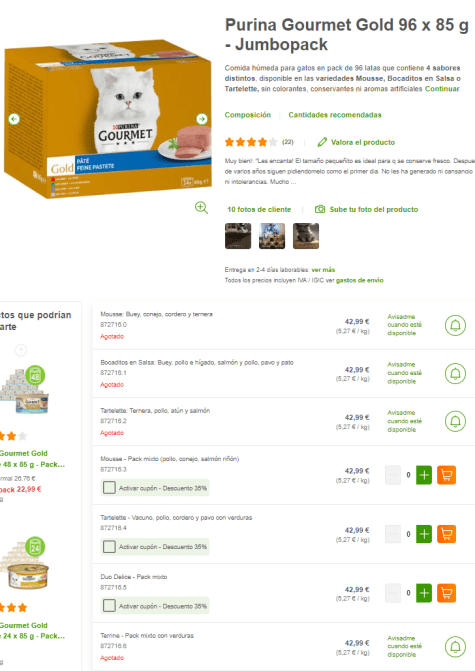This screenshot has width=475, height=671.
Task: Click Sube tu foto del producto
Action: (x=366, y=209)
